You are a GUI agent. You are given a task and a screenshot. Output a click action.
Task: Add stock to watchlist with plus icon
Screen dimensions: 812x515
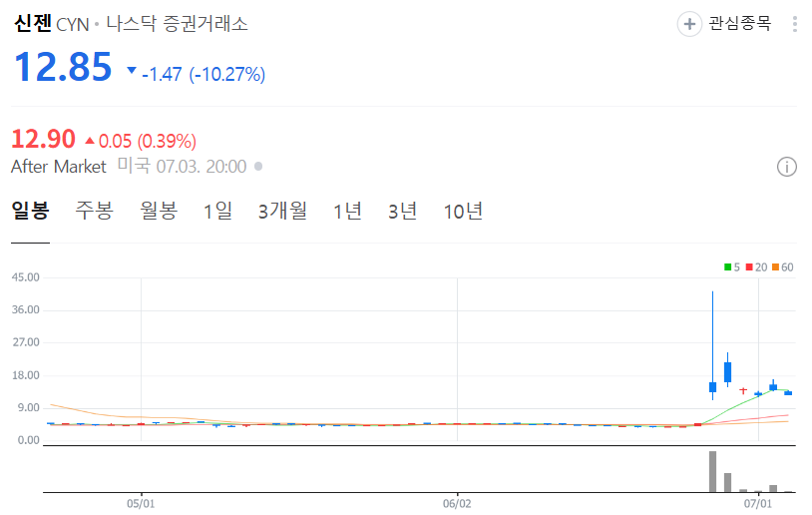pos(689,24)
